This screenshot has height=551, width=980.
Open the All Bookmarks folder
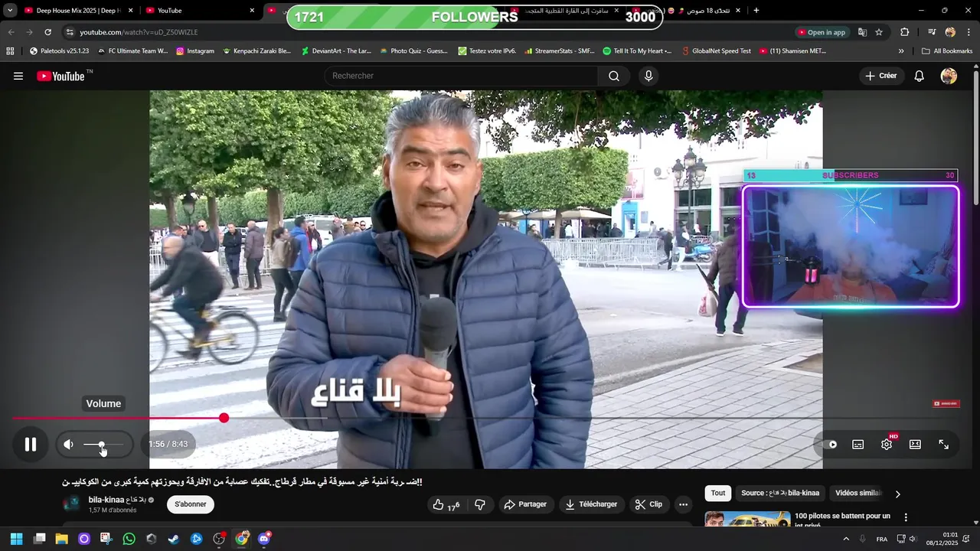point(947,51)
